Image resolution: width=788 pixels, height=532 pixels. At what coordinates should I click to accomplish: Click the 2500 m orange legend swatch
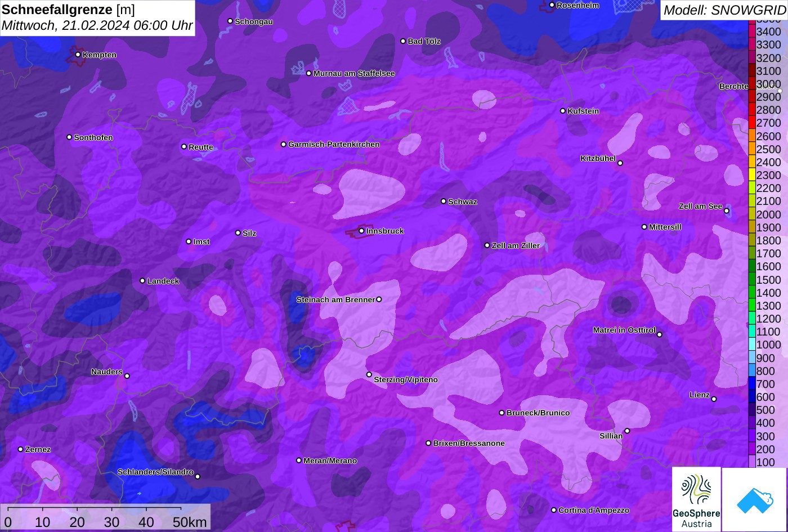[751, 149]
